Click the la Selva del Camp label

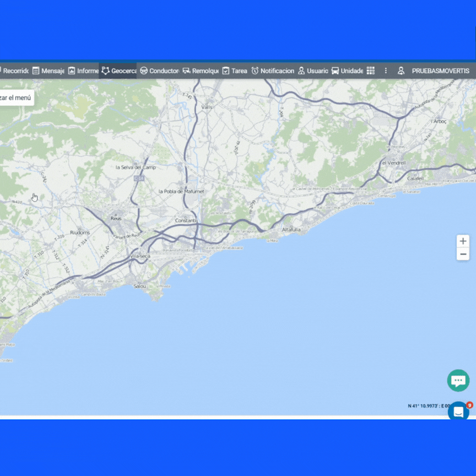[136, 167]
